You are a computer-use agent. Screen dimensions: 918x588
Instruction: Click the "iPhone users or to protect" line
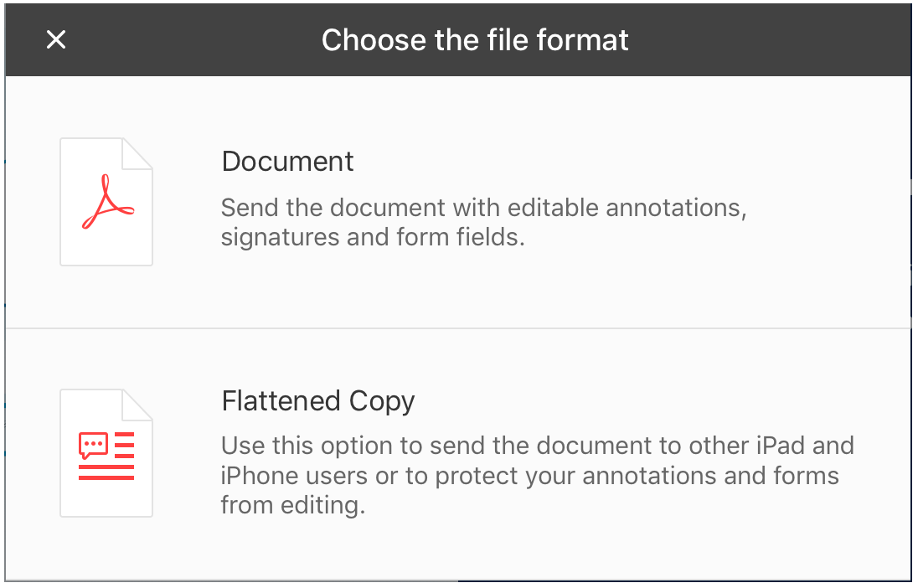529,476
